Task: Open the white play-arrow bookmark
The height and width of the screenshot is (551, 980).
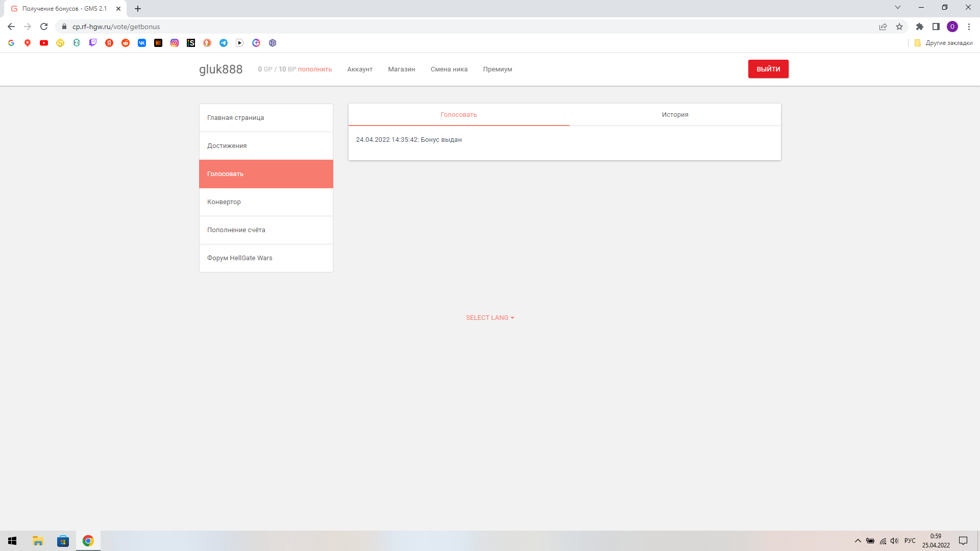Action: pyautogui.click(x=240, y=43)
